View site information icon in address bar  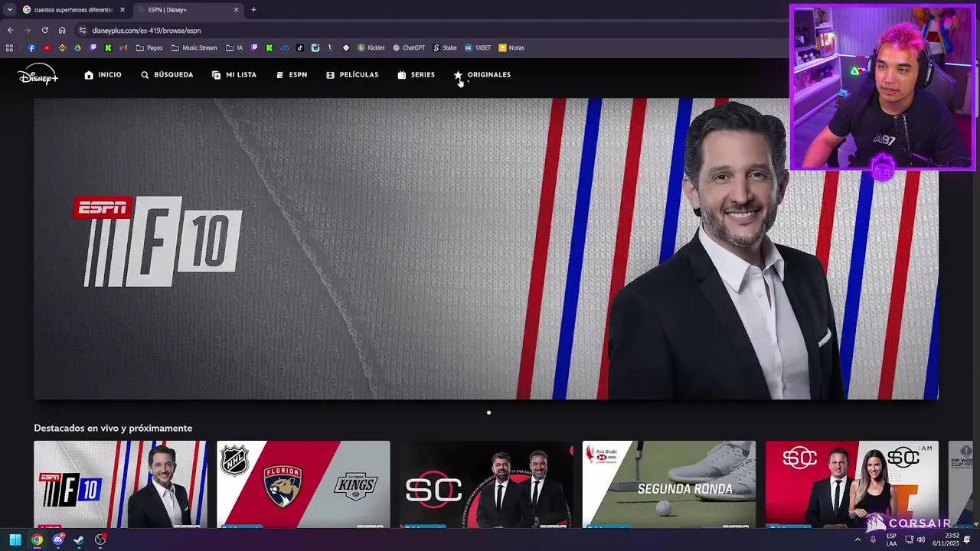click(83, 31)
